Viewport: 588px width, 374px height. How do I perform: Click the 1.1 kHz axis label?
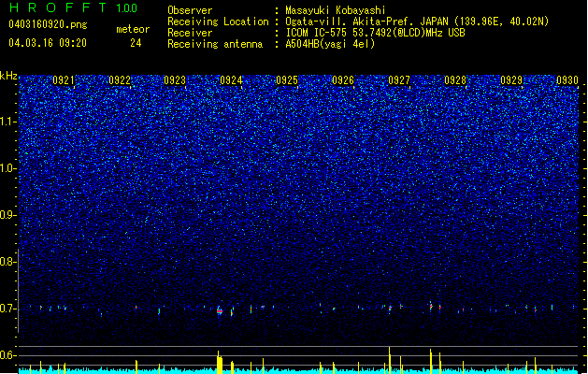click(x=7, y=122)
